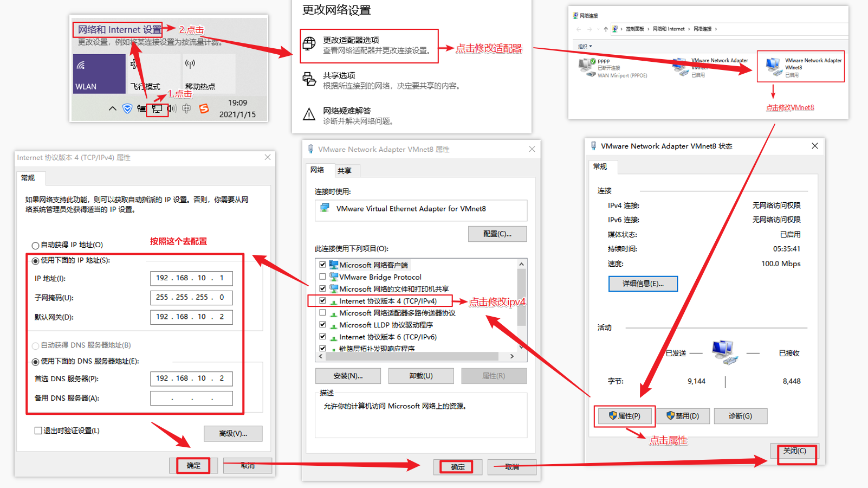Select the 使用下面的 IP 地址(S) radio button
This screenshot has width=868, height=488.
tap(35, 261)
